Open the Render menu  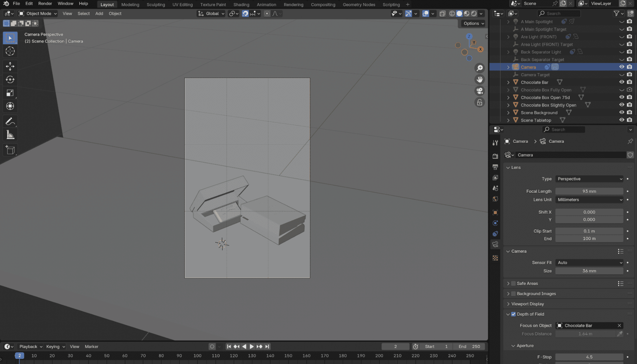pos(45,3)
